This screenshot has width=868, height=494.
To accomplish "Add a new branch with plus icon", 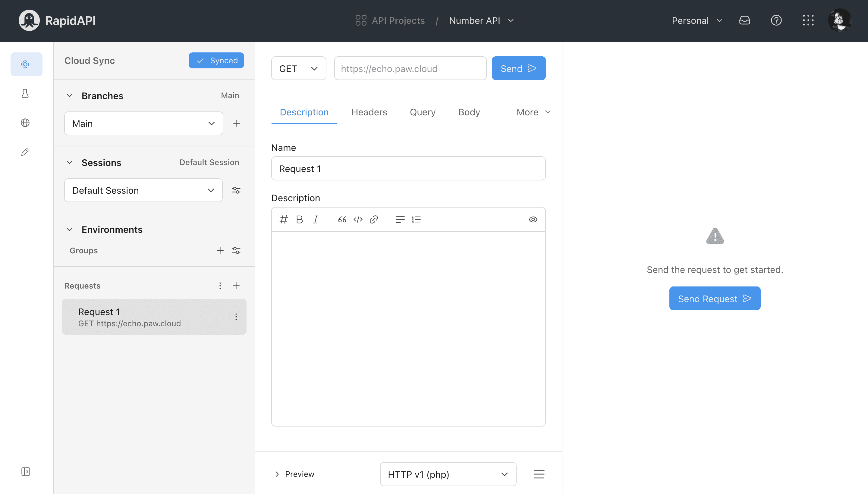I will tap(237, 123).
